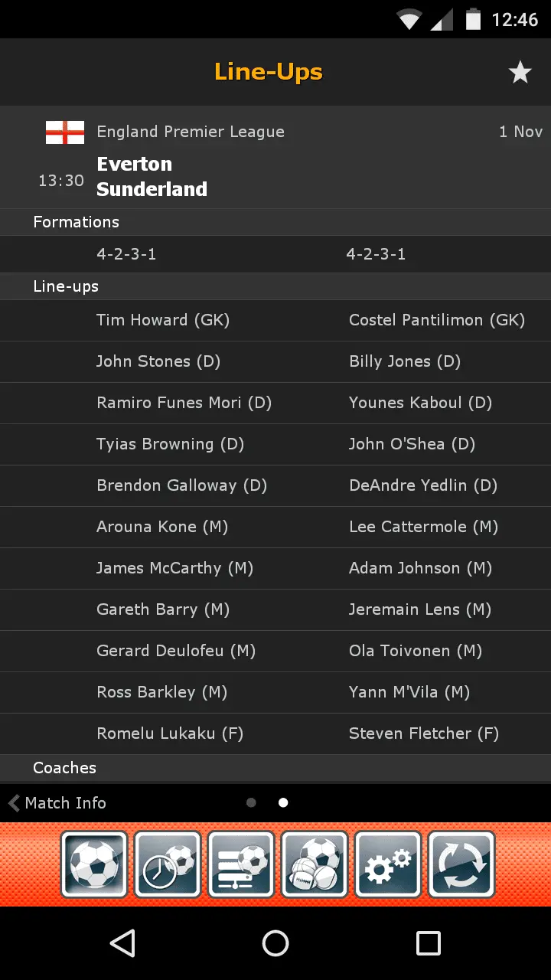Screen dimensions: 551x980
Task: Tap the refresh arrows icon
Action: [x=461, y=864]
